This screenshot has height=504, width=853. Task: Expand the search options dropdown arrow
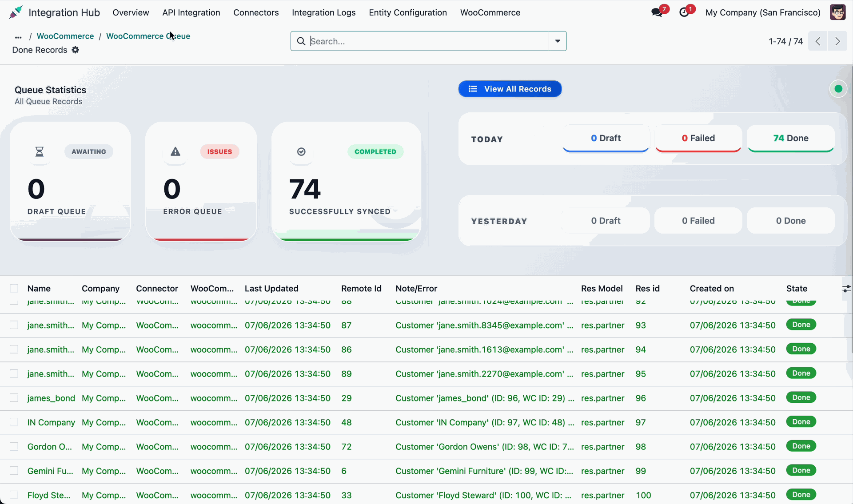click(x=558, y=41)
